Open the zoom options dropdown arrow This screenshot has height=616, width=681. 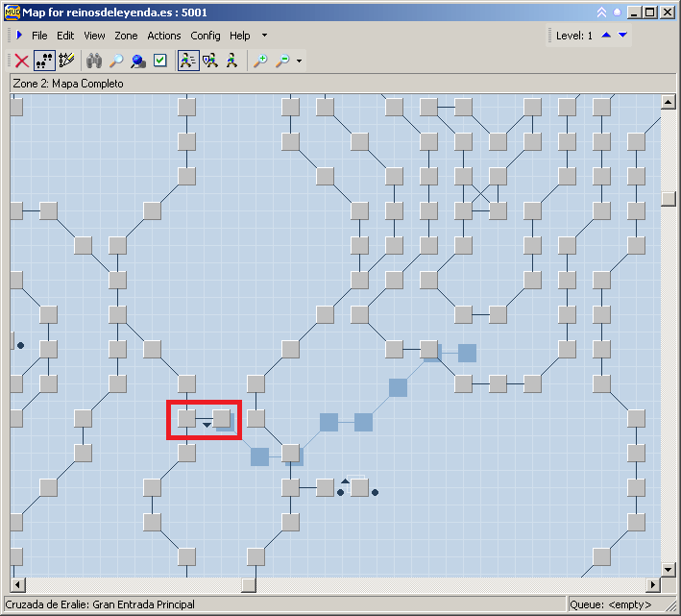coord(299,62)
